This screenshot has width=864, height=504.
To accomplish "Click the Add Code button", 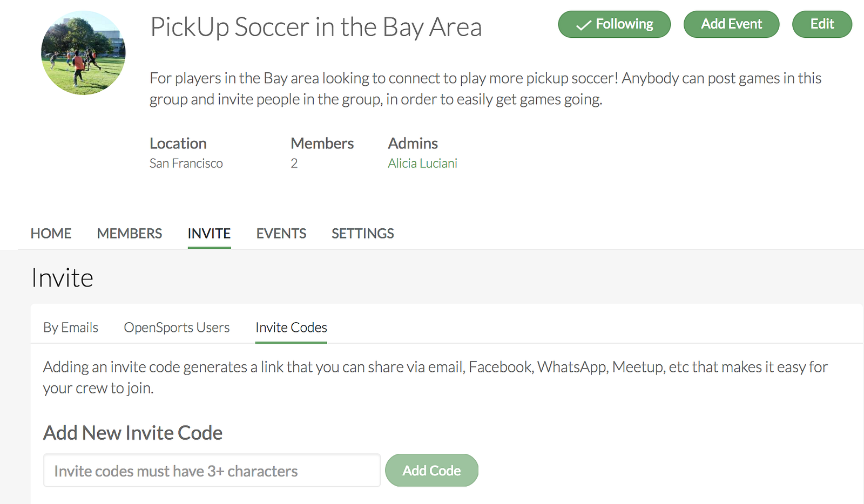I will click(431, 471).
